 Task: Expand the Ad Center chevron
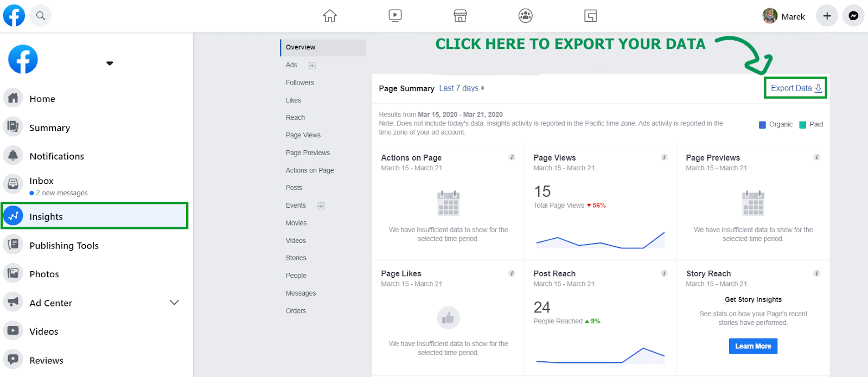coord(174,303)
